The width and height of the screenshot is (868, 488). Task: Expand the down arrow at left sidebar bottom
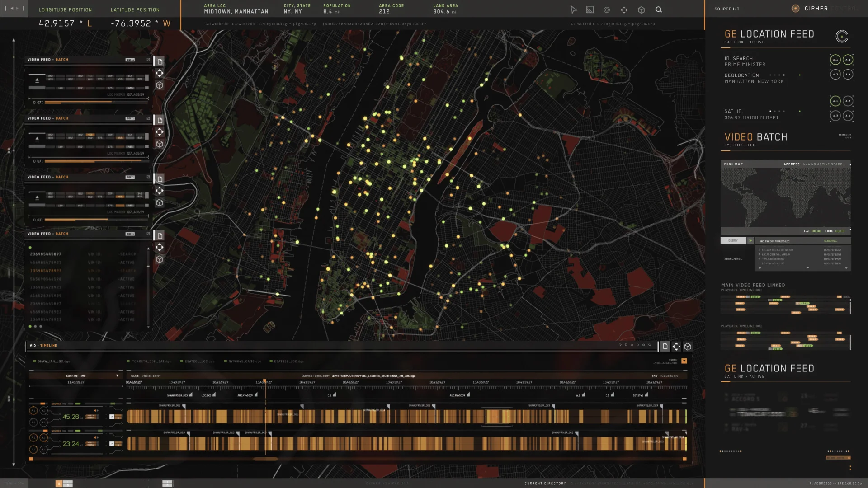click(x=14, y=465)
